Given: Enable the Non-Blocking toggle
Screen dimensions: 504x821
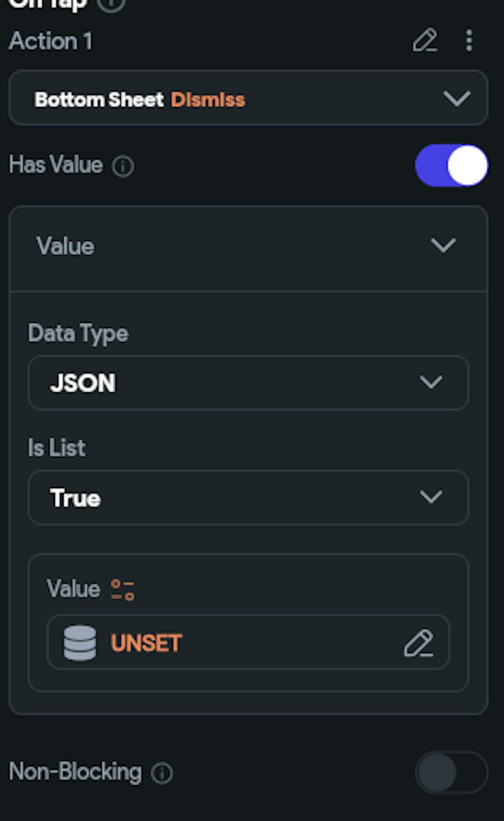Looking at the screenshot, I should [451, 772].
